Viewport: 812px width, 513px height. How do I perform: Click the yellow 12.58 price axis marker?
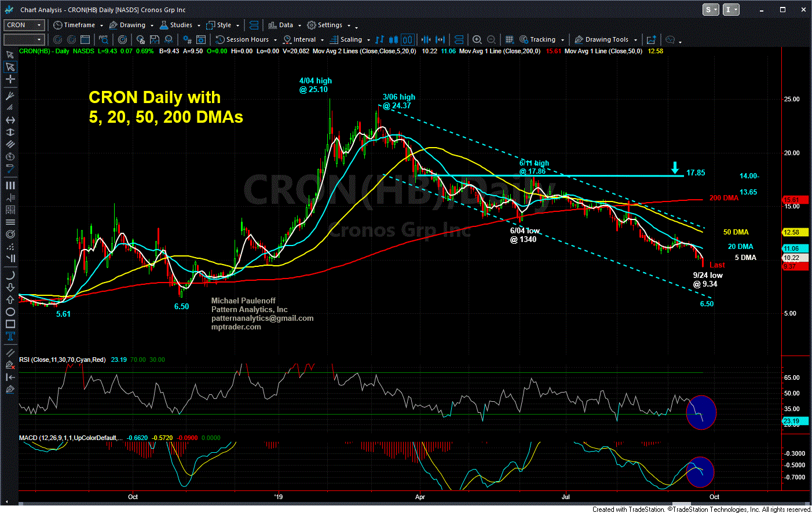795,232
